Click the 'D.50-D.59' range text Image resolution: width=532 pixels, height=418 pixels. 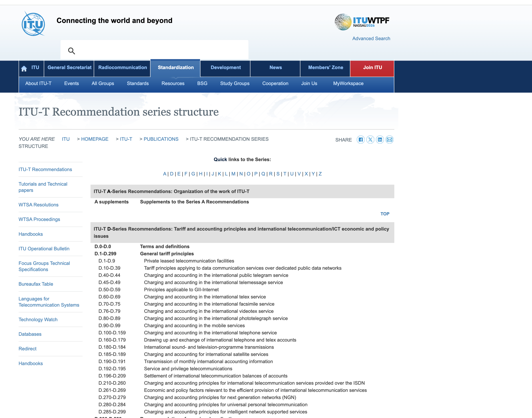pyautogui.click(x=109, y=290)
